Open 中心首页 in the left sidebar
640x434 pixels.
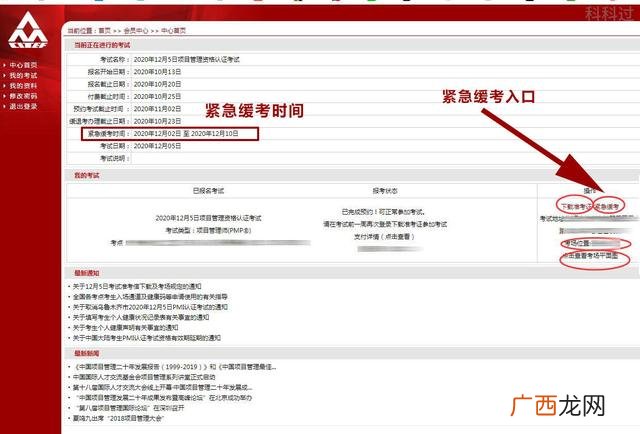pos(23,65)
